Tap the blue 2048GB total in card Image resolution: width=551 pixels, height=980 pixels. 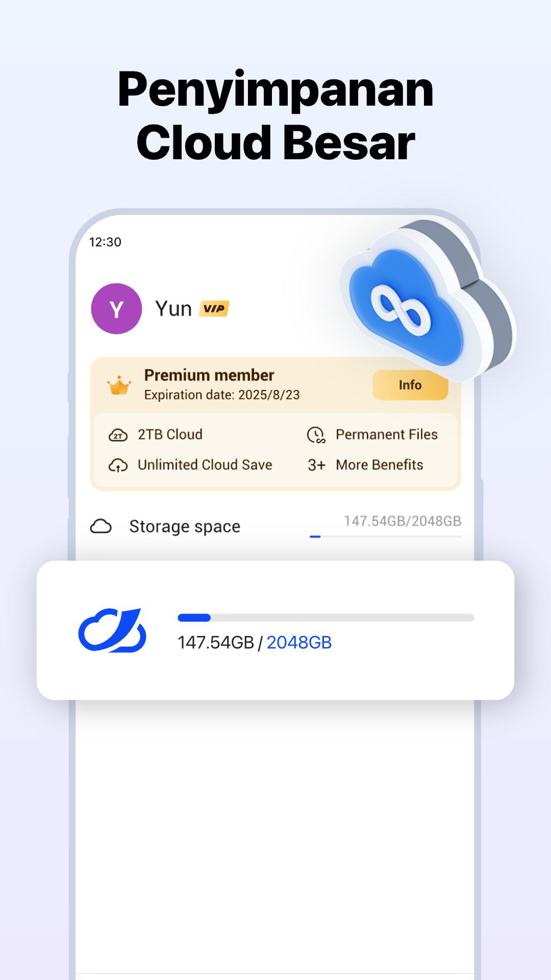point(299,643)
